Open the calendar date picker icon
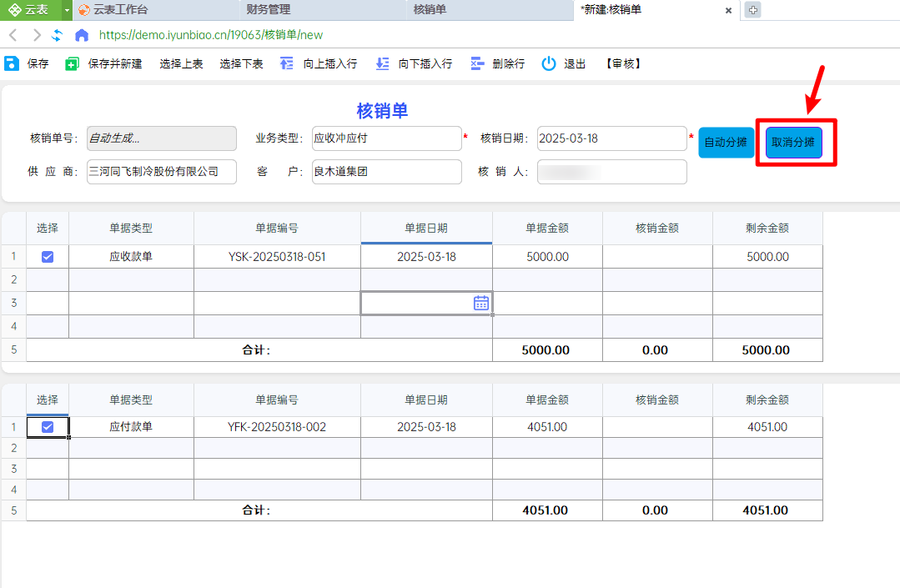The image size is (900, 588). click(x=481, y=303)
